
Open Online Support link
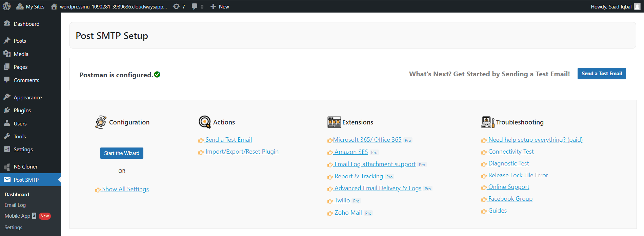[508, 187]
